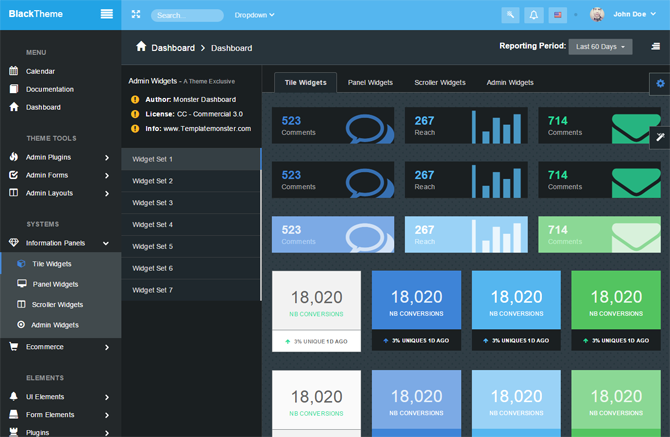Screen dimensions: 670x437
Task: Click the magic wand icon on right edge
Action: pos(660,138)
